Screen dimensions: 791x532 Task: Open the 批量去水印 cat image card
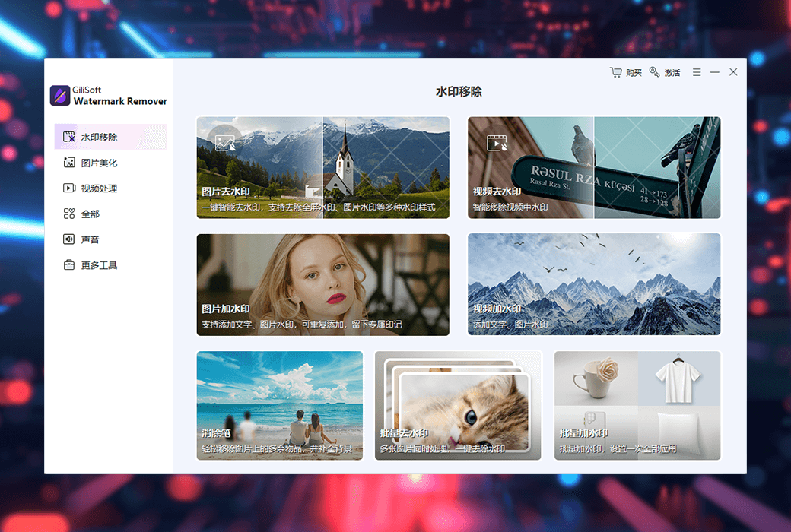(x=457, y=405)
